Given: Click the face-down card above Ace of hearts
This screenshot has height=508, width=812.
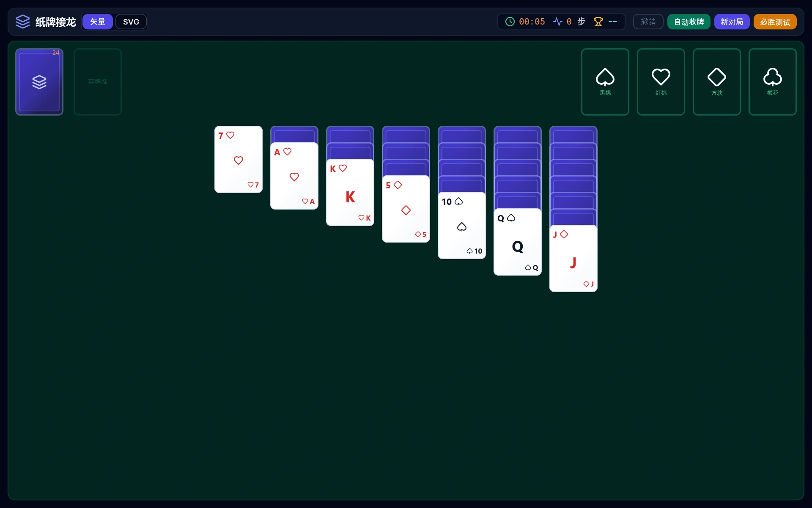Looking at the screenshot, I should (x=294, y=134).
